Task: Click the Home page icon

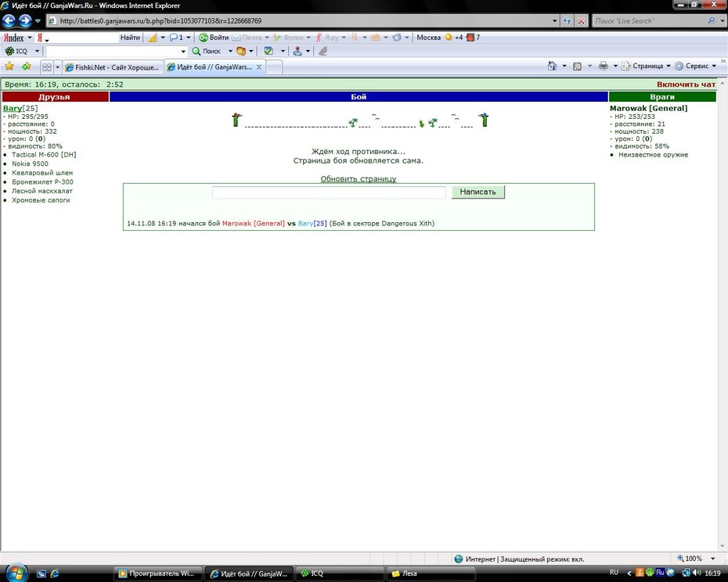Action: 552,66
